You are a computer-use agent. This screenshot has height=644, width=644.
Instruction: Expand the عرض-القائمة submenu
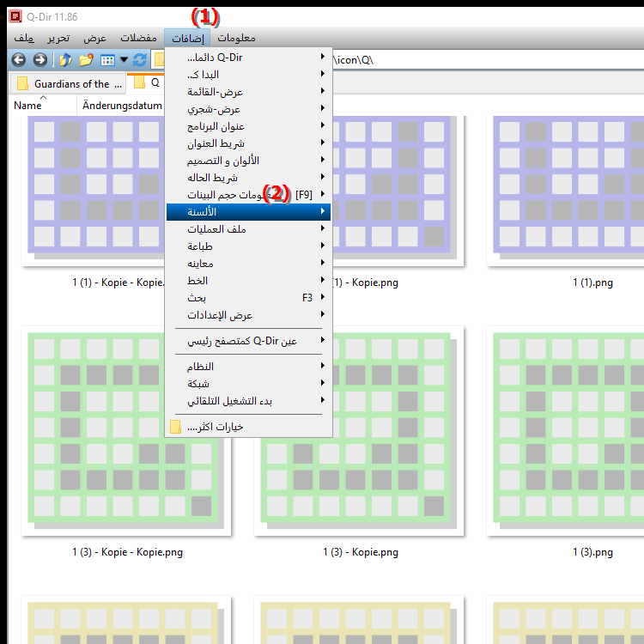(248, 92)
